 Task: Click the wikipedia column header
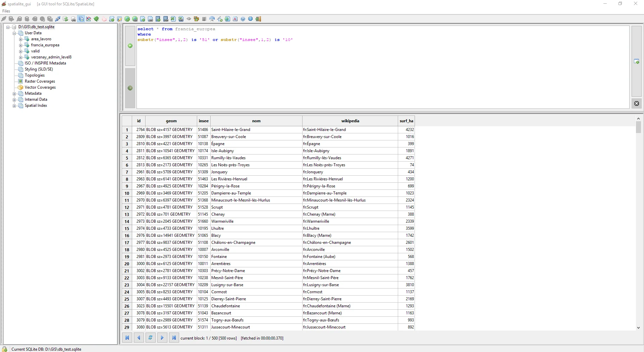(x=350, y=121)
